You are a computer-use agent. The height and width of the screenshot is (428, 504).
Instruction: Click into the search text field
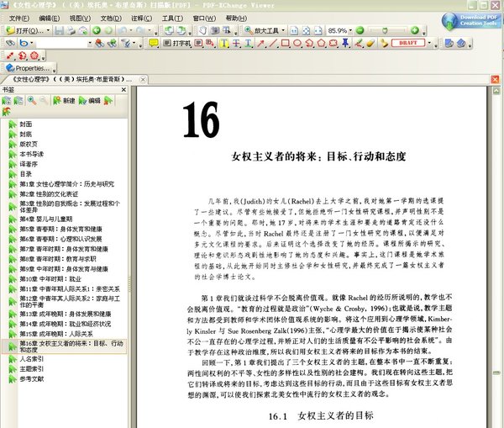coord(61,43)
